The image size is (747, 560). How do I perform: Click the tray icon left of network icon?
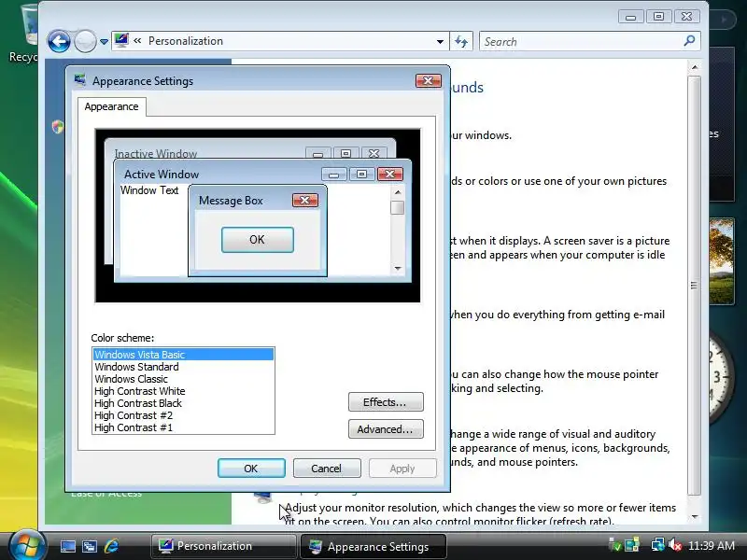(632, 545)
